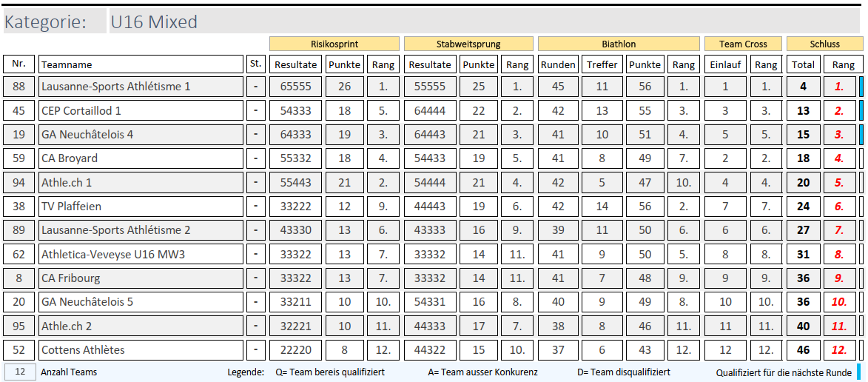The height and width of the screenshot is (382, 868).
Task: Click the Nr. column header
Action: (19, 64)
